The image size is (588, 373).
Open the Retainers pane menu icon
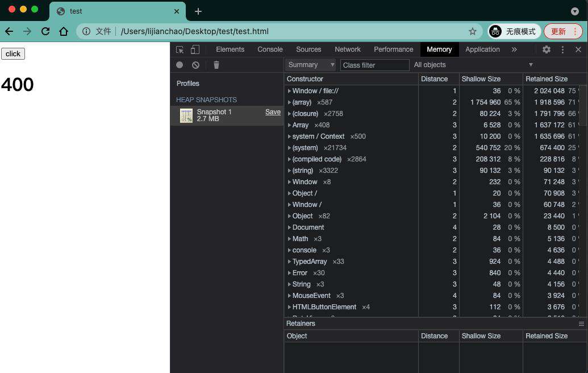[581, 324]
